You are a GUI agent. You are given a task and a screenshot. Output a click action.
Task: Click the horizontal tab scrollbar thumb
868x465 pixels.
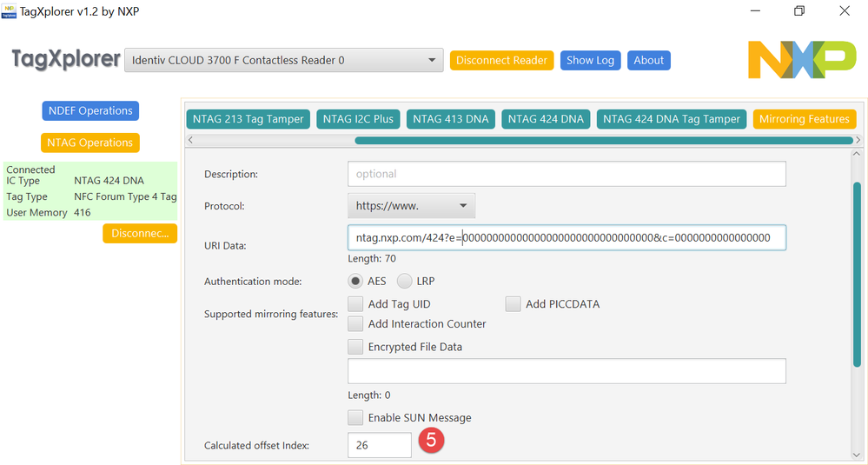603,141
